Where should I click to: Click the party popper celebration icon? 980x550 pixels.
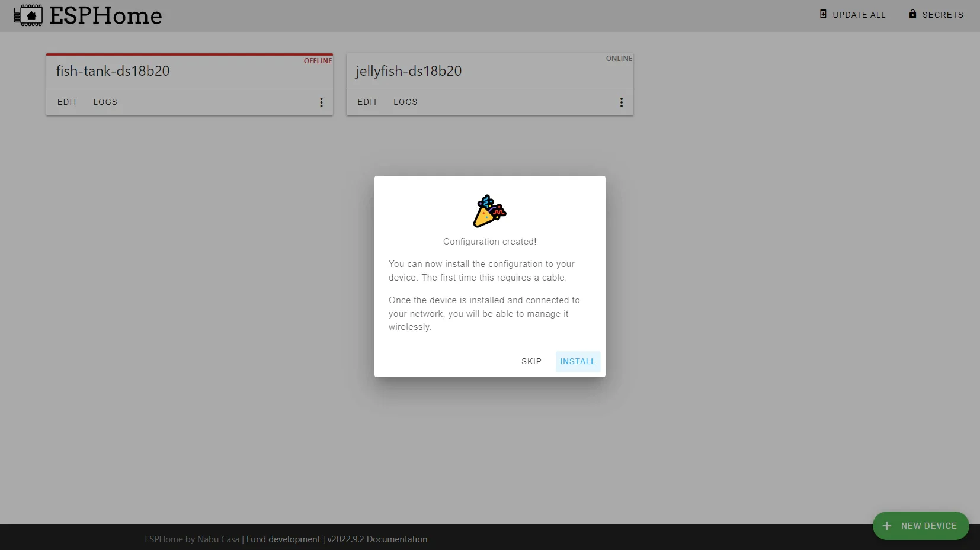pyautogui.click(x=489, y=211)
